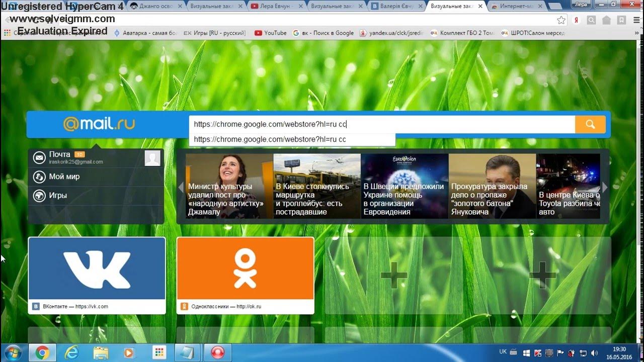Click the @mail.ru logo
The image size is (644, 362).
click(99, 124)
